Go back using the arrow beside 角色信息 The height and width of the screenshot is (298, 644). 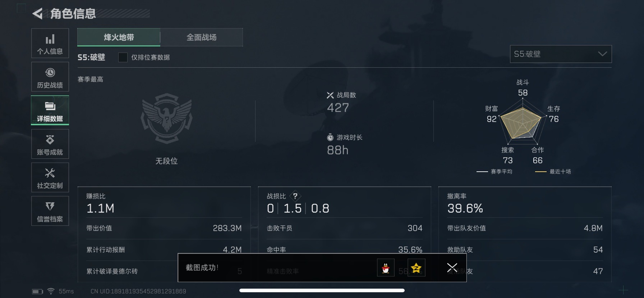[x=37, y=14]
